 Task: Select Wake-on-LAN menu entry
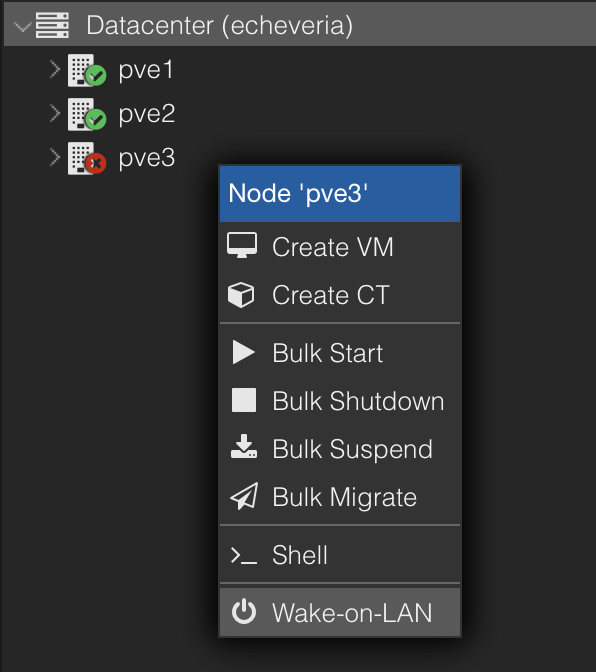click(x=340, y=612)
